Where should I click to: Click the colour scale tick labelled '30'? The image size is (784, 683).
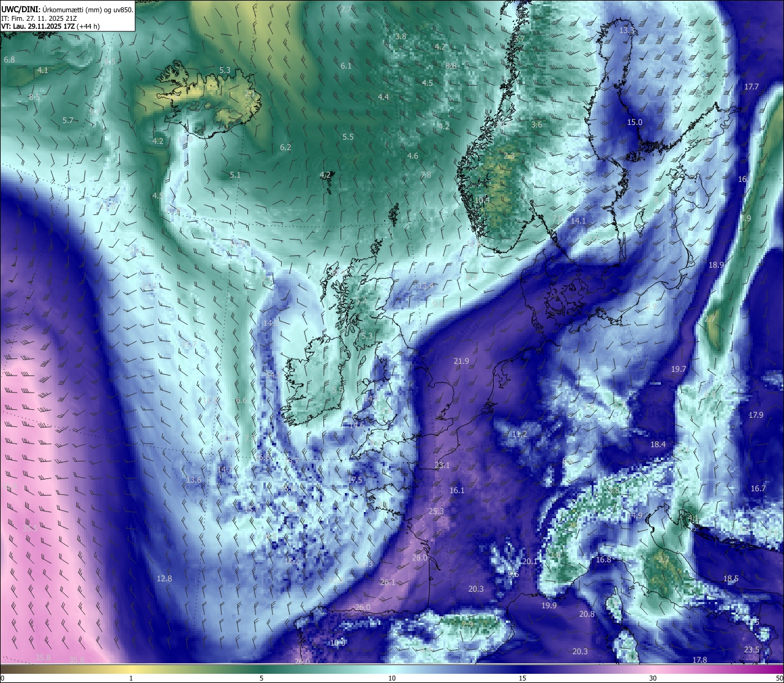click(653, 678)
